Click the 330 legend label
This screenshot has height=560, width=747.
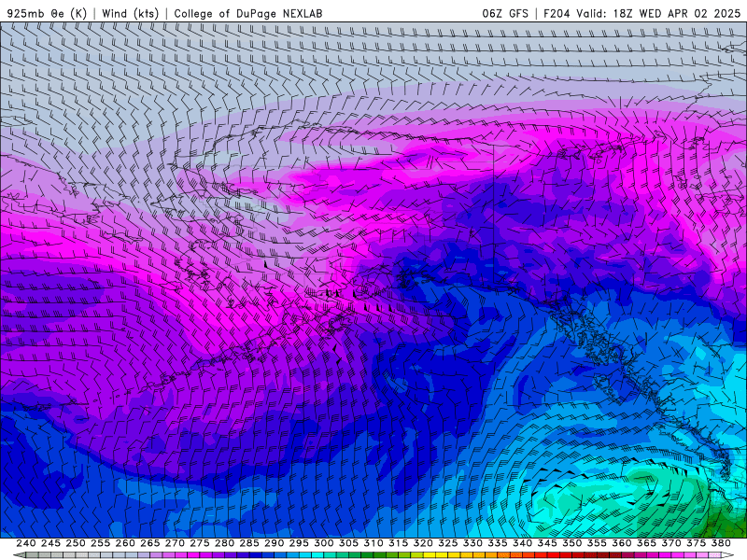472,543
